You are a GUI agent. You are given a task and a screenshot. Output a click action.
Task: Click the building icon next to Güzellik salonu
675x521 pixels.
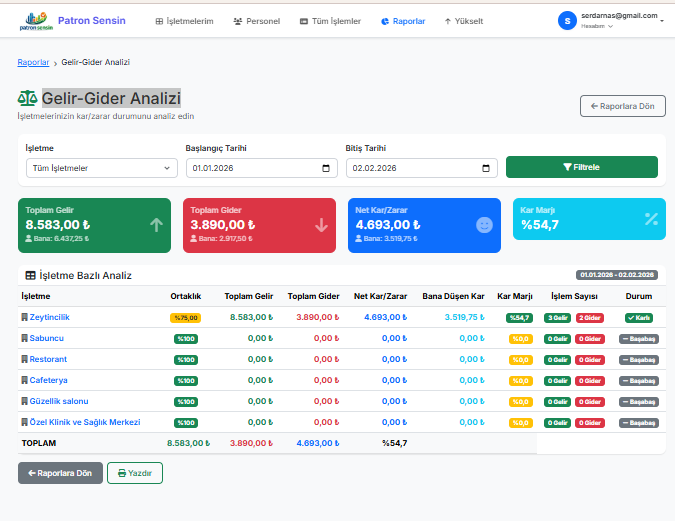click(x=25, y=401)
